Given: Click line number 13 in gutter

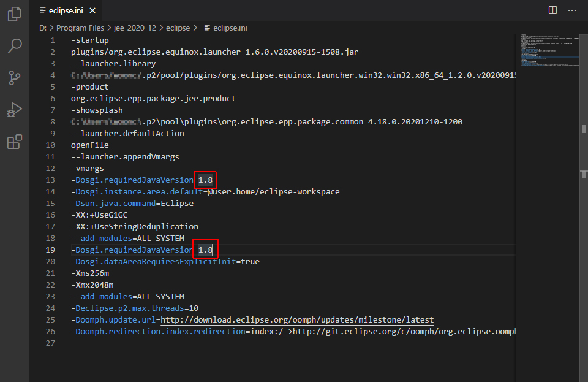Looking at the screenshot, I should 50,180.
